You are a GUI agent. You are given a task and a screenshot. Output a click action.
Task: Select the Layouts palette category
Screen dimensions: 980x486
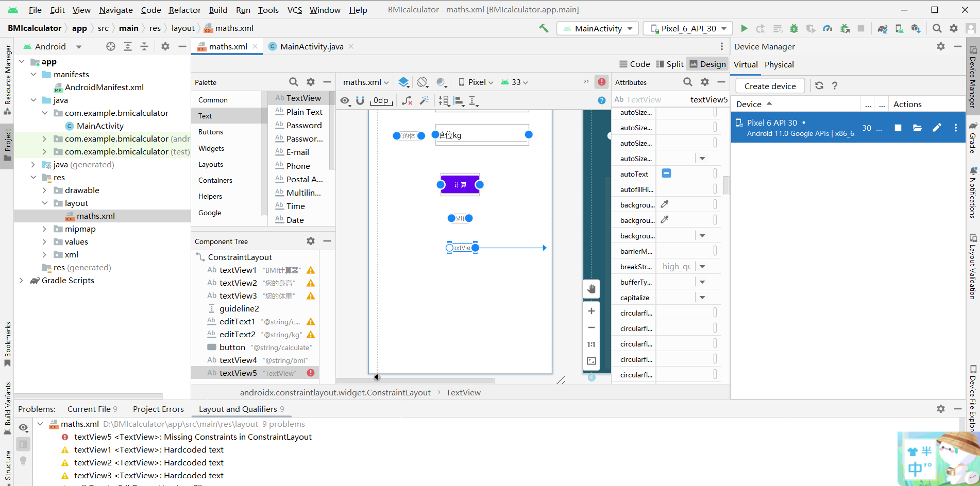point(211,164)
